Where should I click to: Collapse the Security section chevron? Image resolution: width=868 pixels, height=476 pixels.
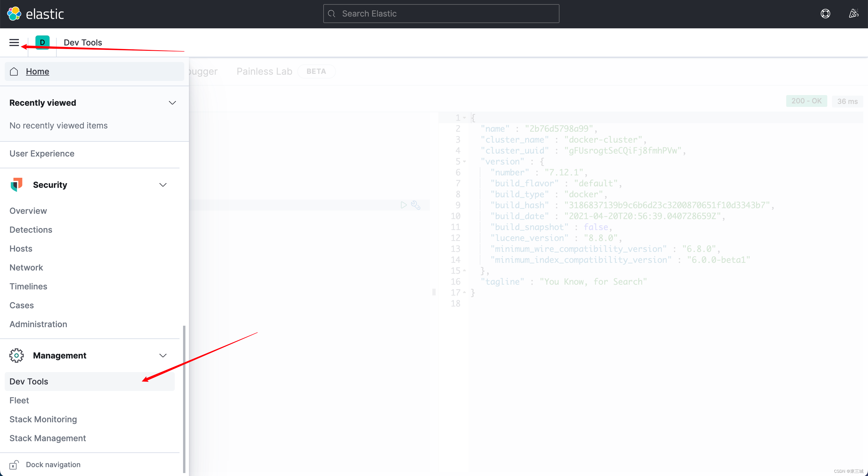[x=163, y=185]
